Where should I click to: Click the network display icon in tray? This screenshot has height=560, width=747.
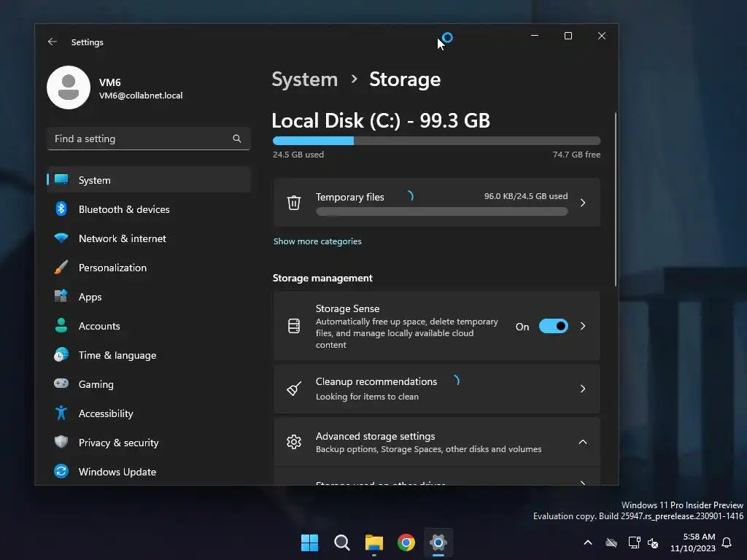[x=634, y=542]
